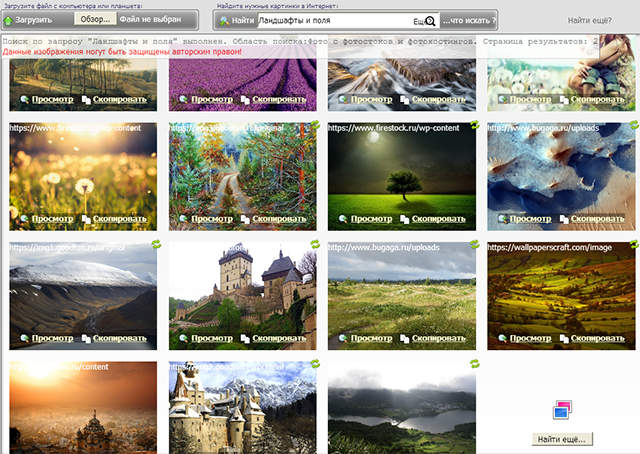Select the snowy castle with mountains thumbnail
Screen dimensions: 640x454
click(242, 407)
